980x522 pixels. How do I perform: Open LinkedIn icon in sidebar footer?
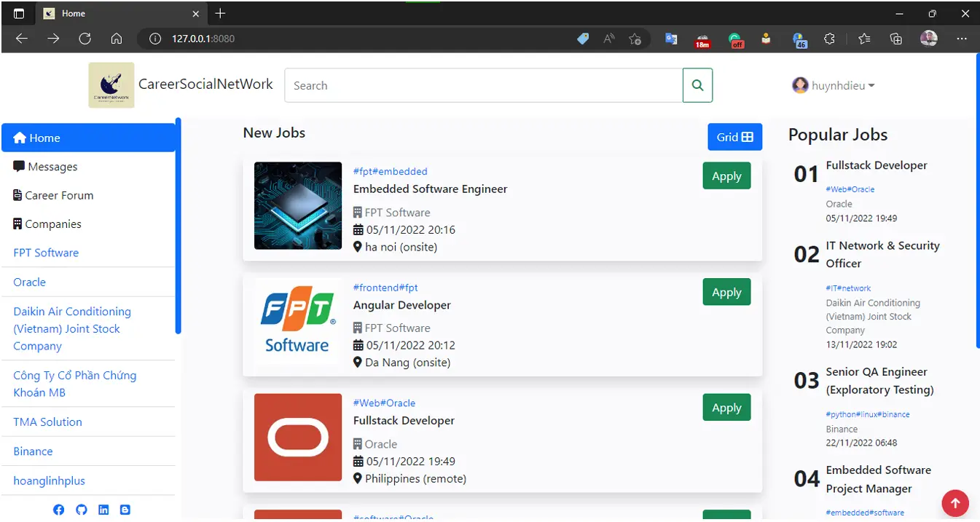(x=103, y=510)
